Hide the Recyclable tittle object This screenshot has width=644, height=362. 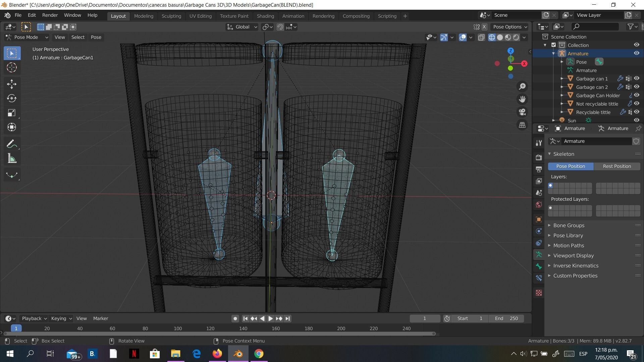636,112
